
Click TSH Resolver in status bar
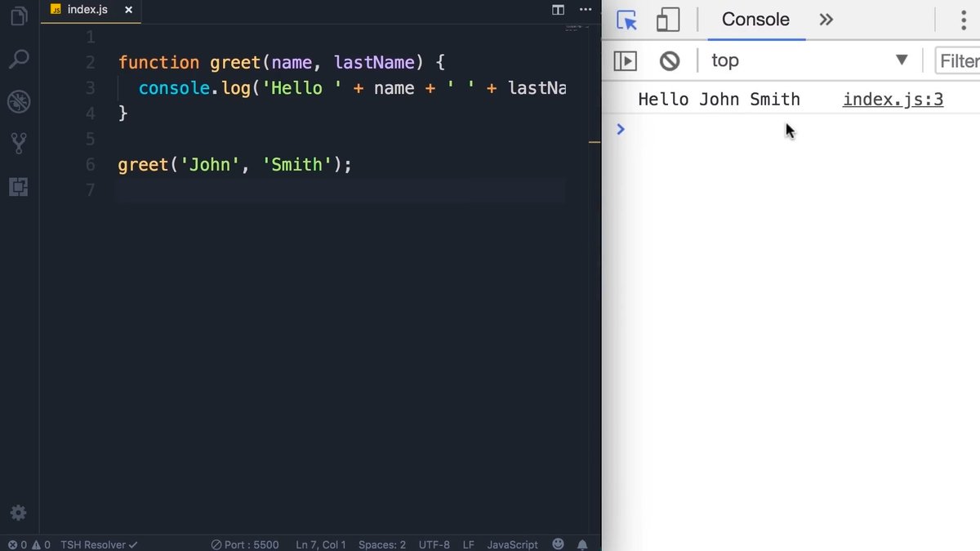99,544
